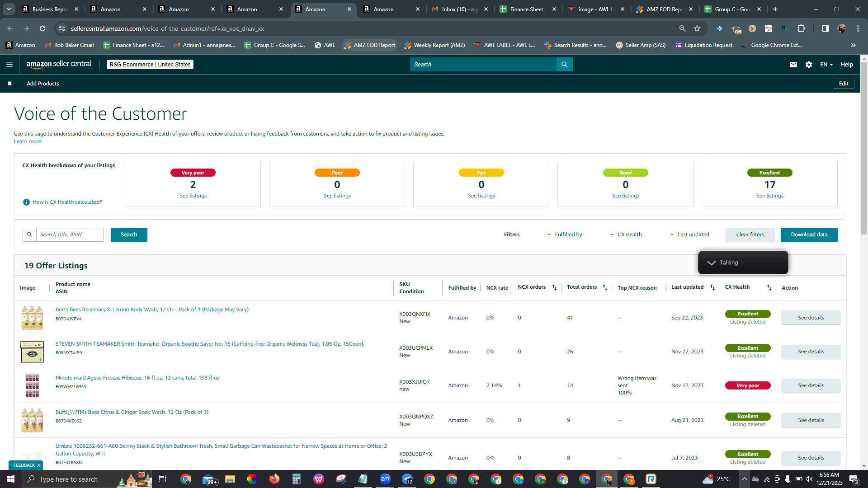Click the Amazon Seller Central logo

(59, 64)
